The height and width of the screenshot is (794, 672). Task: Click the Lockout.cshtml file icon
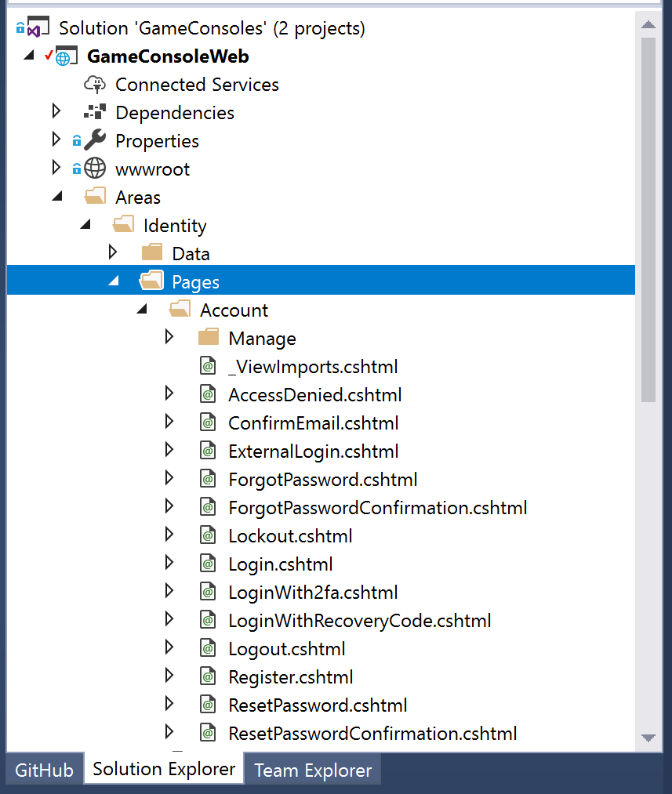(x=208, y=536)
